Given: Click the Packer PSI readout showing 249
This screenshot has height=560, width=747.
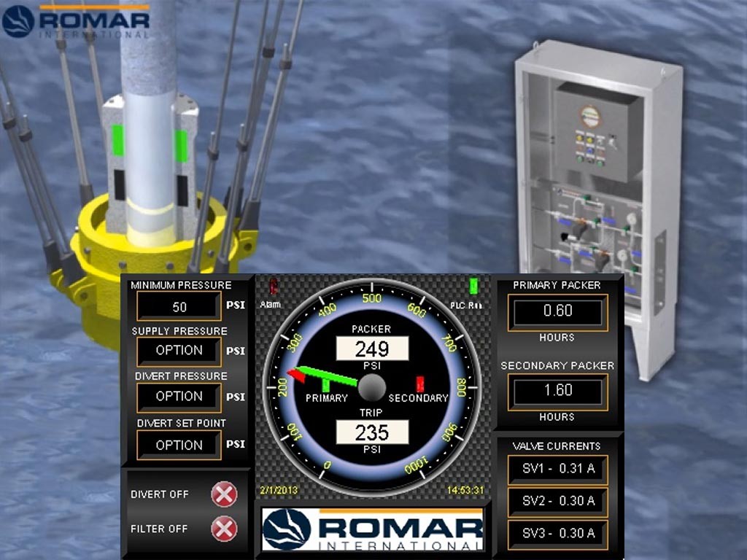Looking at the screenshot, I should click(x=372, y=349).
